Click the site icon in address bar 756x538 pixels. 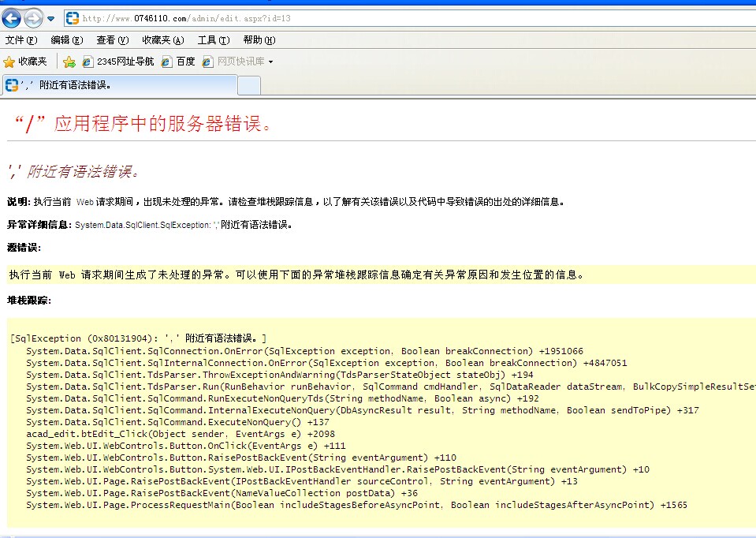click(72, 18)
